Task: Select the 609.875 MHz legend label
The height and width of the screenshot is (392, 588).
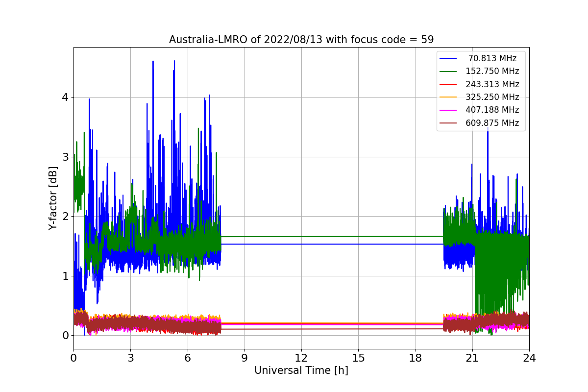Action: (492, 123)
